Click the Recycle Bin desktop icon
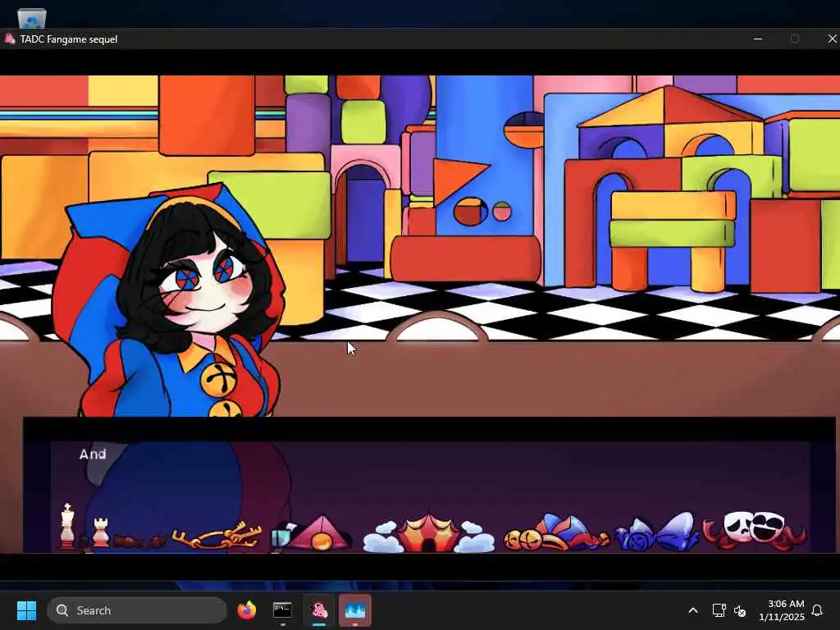The width and height of the screenshot is (840, 630). click(x=32, y=18)
